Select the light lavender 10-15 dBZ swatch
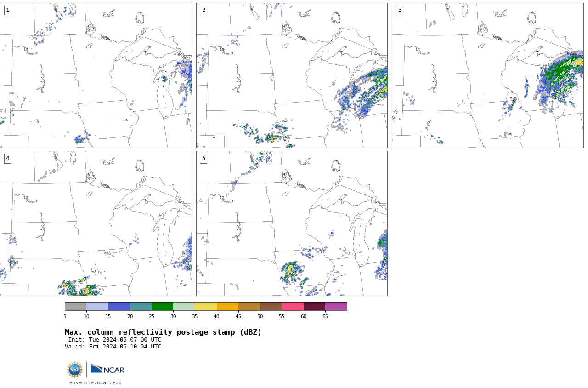Screen dimensions: 588x388 pos(97,307)
